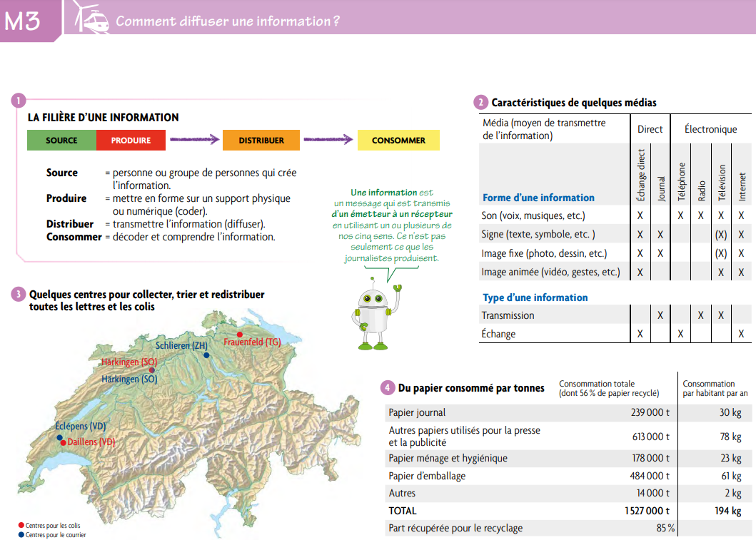Click the total value '1 527 000 t'
Image resolution: width=756 pixels, height=540 pixels.
[x=647, y=511]
